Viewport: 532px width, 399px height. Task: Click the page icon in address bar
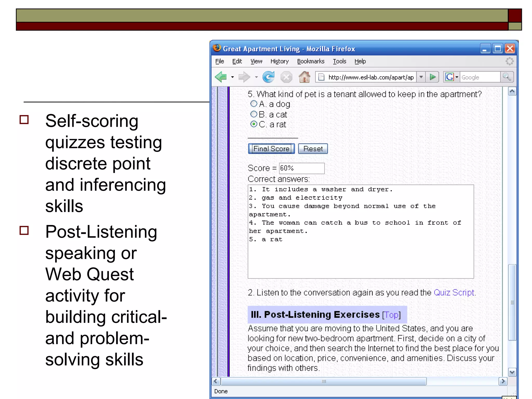pos(321,77)
